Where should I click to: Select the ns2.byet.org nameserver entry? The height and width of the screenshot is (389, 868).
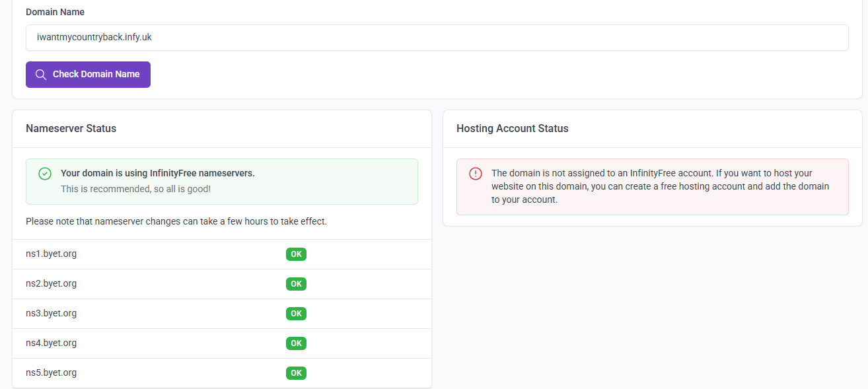52,283
